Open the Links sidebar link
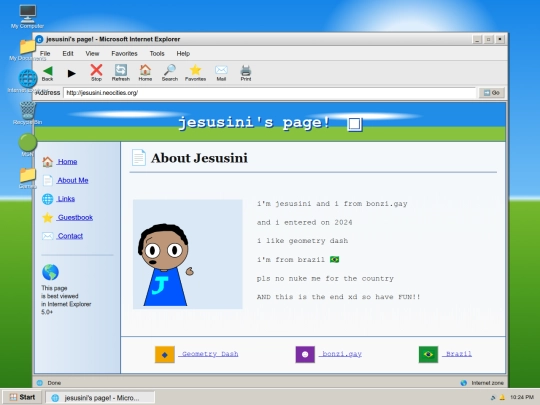Image resolution: width=540 pixels, height=405 pixels. coord(66,199)
